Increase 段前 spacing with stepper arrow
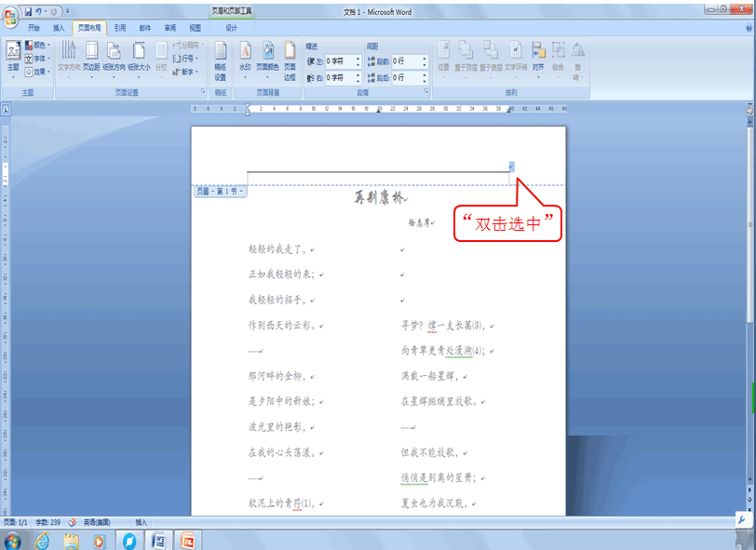Screen dimensions: 756x550 coord(425,59)
